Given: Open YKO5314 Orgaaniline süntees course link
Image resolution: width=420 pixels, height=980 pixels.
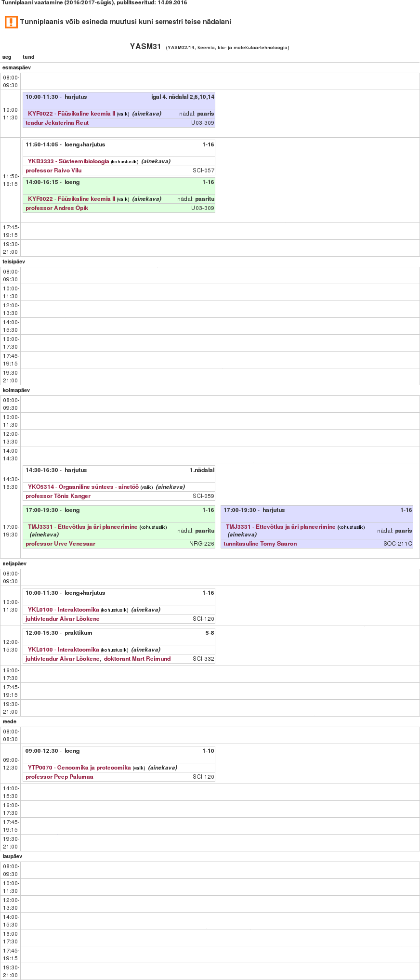Looking at the screenshot, I should (83, 487).
